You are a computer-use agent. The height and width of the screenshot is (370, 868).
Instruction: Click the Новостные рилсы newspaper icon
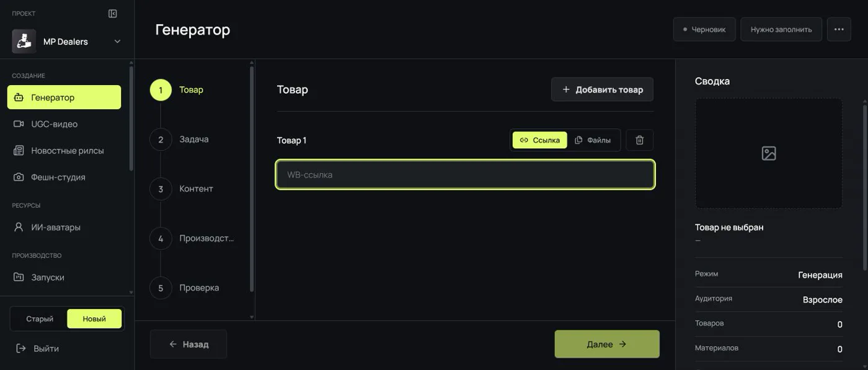[19, 151]
